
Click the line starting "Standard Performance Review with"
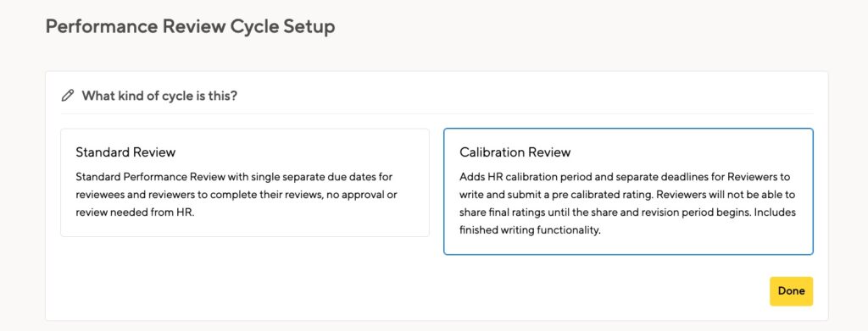click(x=234, y=177)
